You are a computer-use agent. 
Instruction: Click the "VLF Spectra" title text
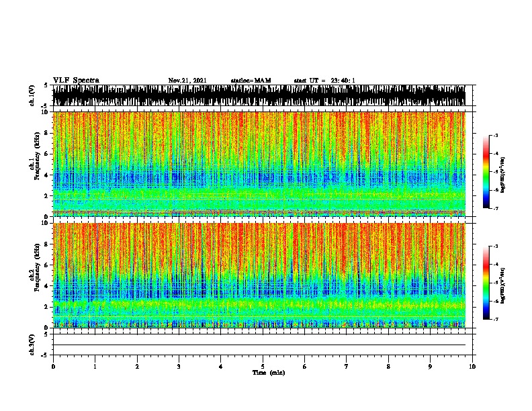tap(76, 81)
